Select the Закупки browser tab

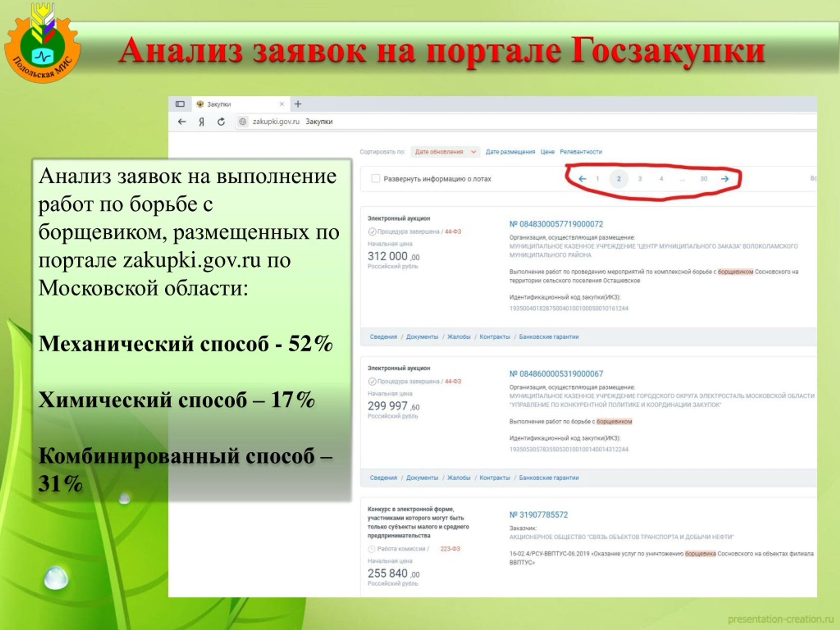[241, 104]
